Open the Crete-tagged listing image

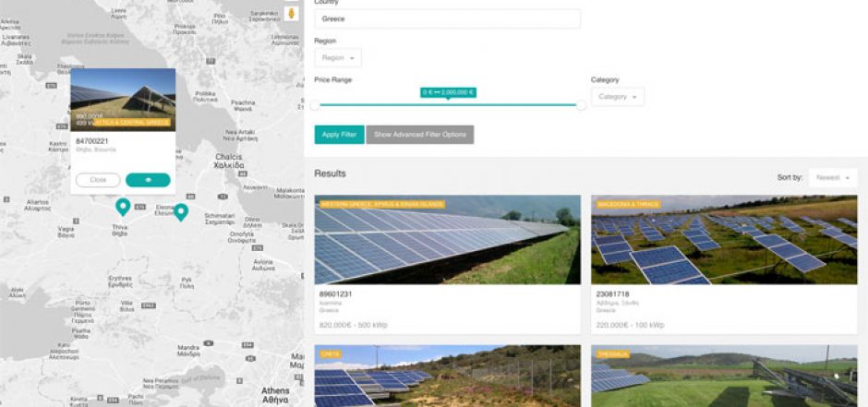pos(447,376)
